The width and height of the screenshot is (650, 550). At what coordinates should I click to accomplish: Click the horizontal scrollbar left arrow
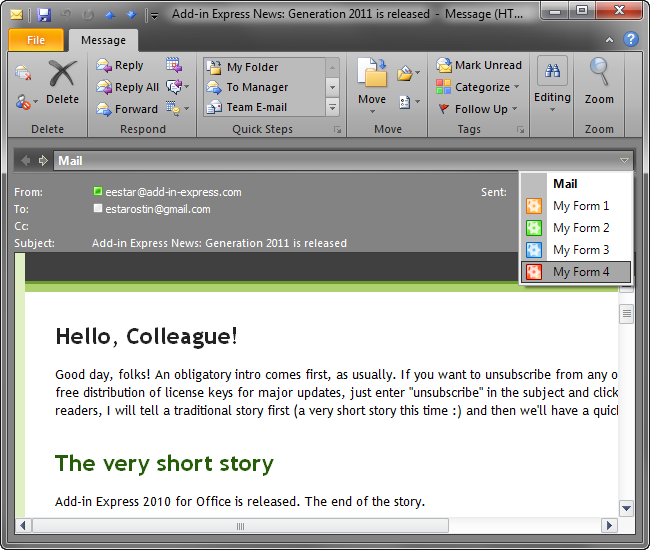coord(23,526)
